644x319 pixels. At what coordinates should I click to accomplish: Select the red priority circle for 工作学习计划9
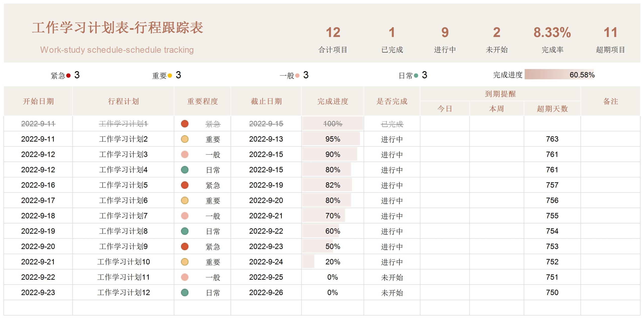pyautogui.click(x=185, y=246)
